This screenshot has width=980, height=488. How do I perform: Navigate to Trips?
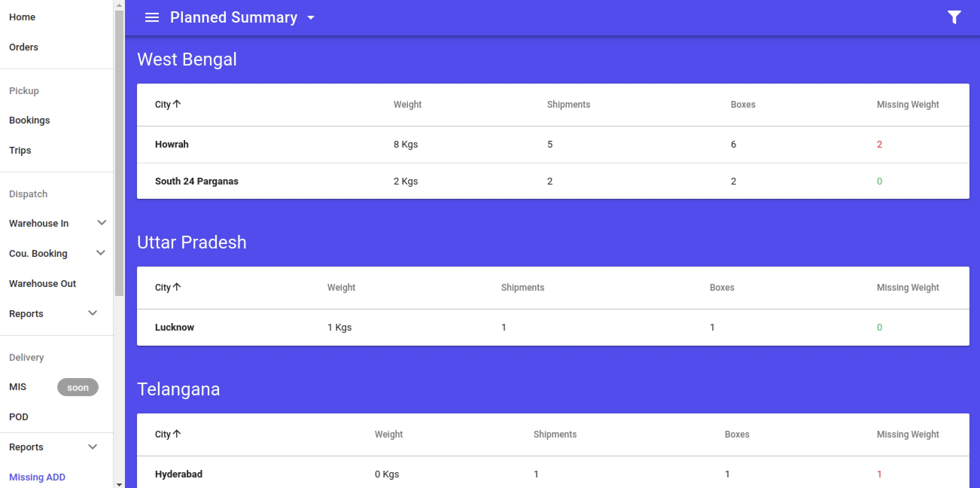tap(20, 150)
